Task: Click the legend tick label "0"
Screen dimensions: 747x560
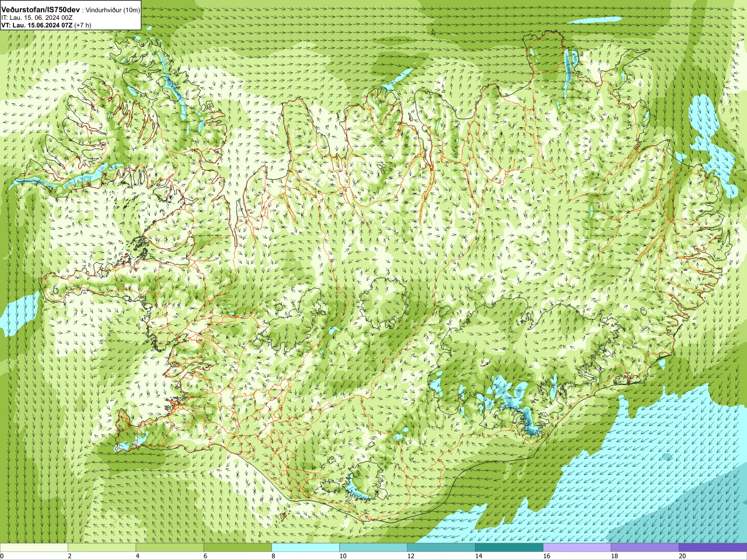Action: (x=2, y=556)
